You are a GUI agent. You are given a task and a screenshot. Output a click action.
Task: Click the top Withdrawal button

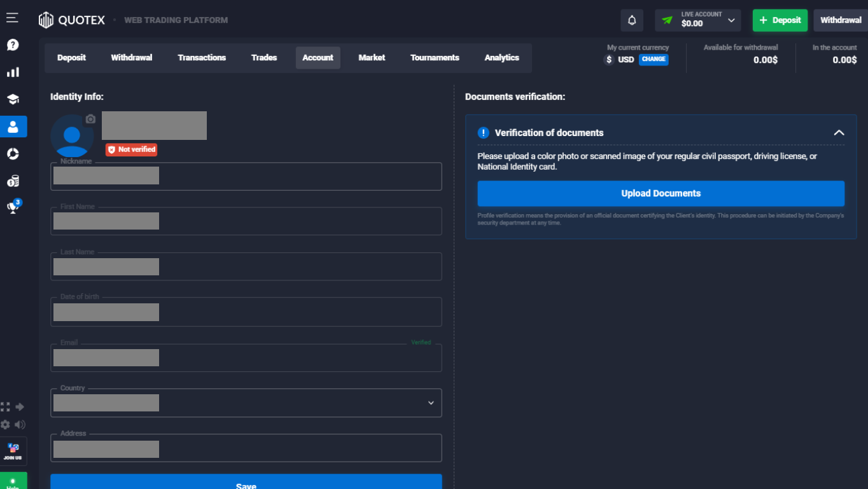pyautogui.click(x=841, y=20)
